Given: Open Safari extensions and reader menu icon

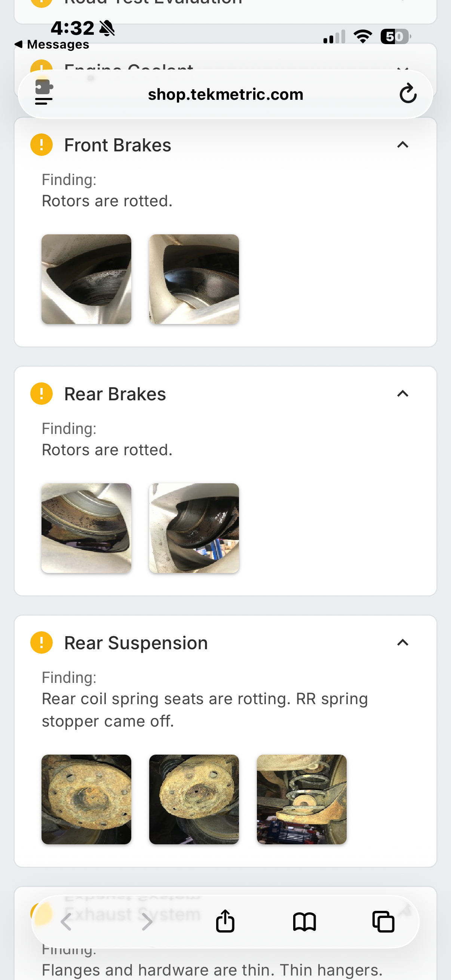Looking at the screenshot, I should tap(44, 92).
